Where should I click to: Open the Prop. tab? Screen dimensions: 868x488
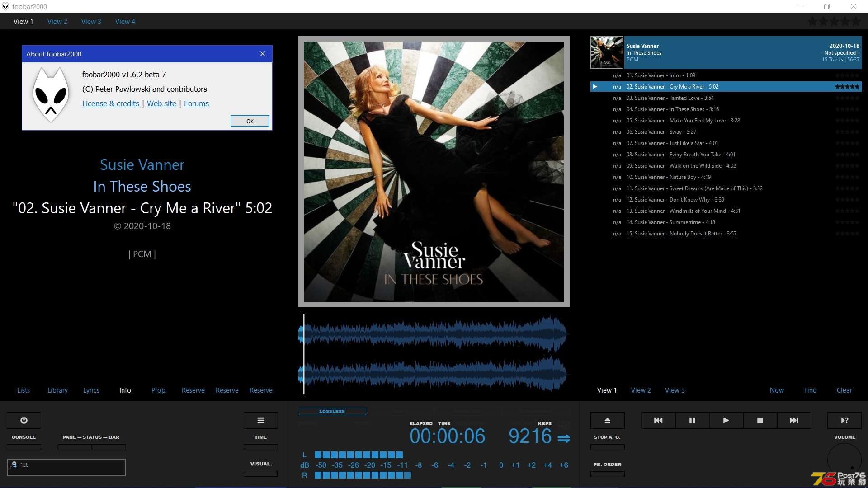pyautogui.click(x=159, y=390)
